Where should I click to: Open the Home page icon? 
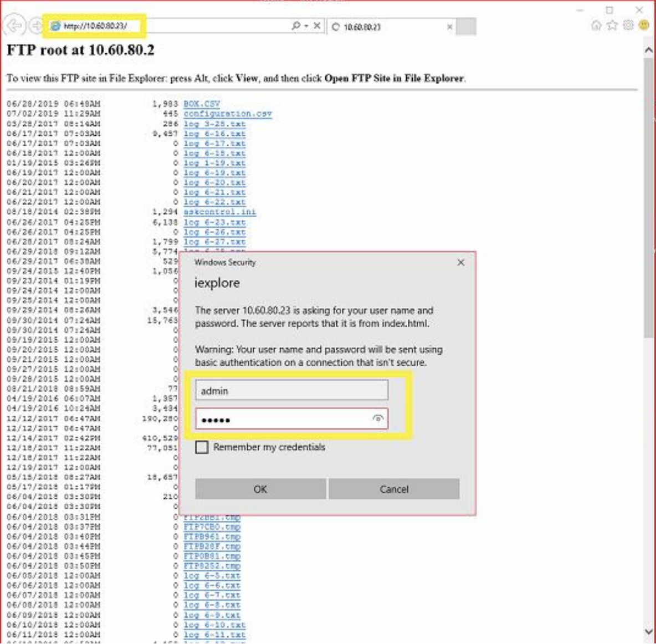click(596, 25)
